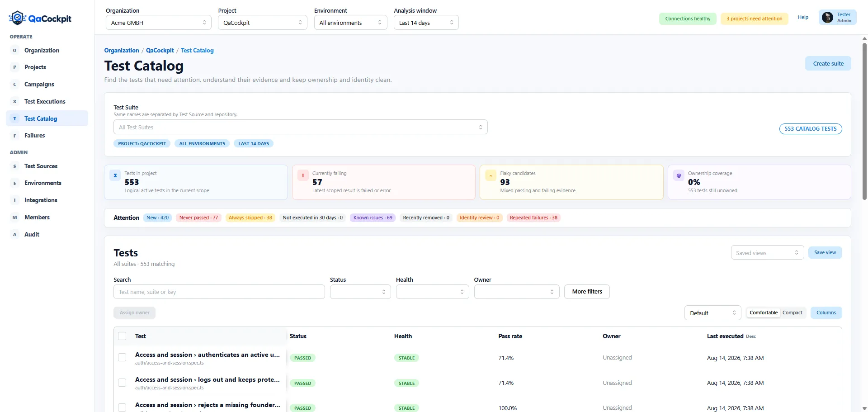Click the Connections healthy badge
Image resolution: width=868 pixels, height=412 pixels.
[x=688, y=19]
